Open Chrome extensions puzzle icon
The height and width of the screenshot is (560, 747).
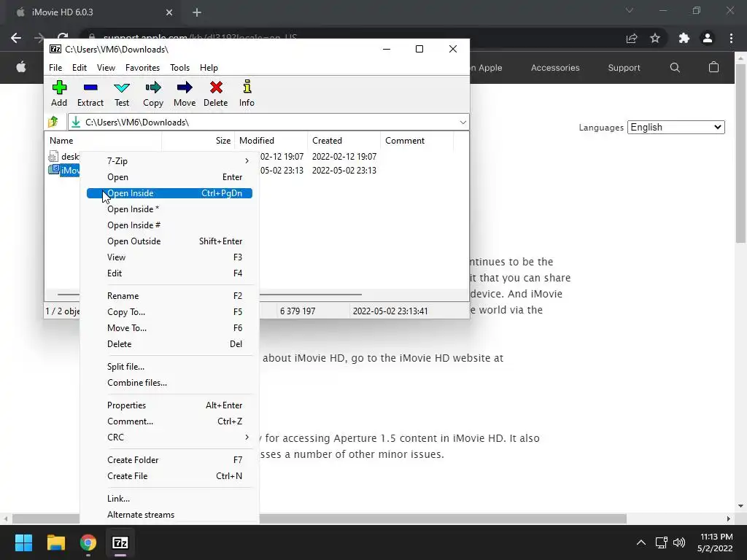(684, 38)
